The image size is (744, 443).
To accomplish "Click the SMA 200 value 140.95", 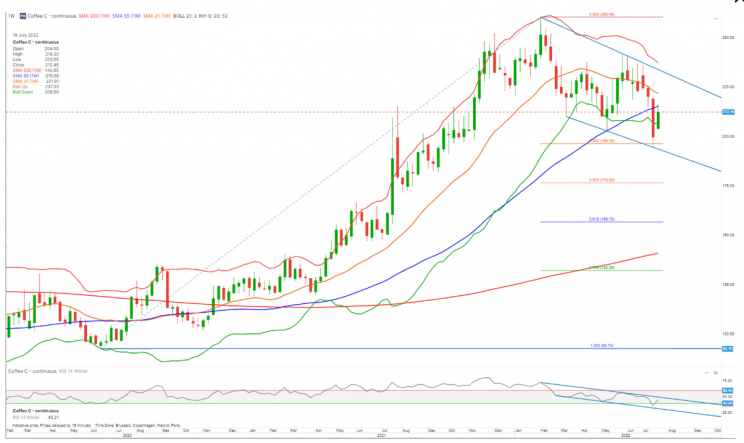I will (x=52, y=70).
